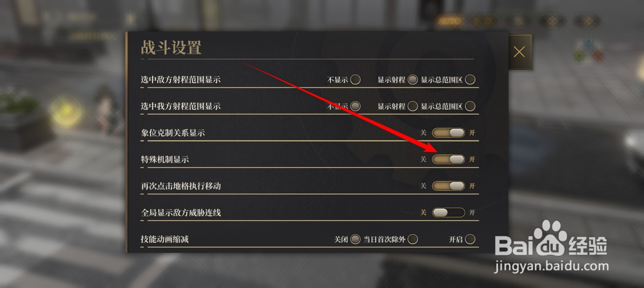Click the blurred fast-forward speed icon
The image size is (644, 288).
pos(483,21)
